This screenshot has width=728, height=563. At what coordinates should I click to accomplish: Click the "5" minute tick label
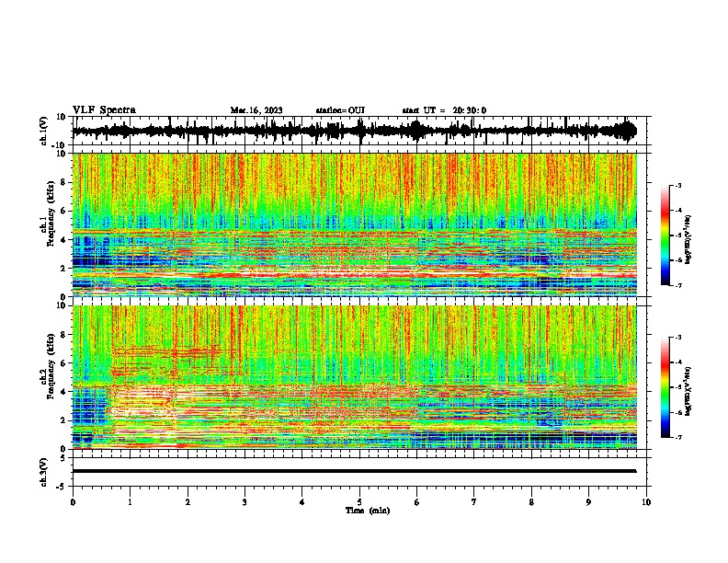point(359,502)
